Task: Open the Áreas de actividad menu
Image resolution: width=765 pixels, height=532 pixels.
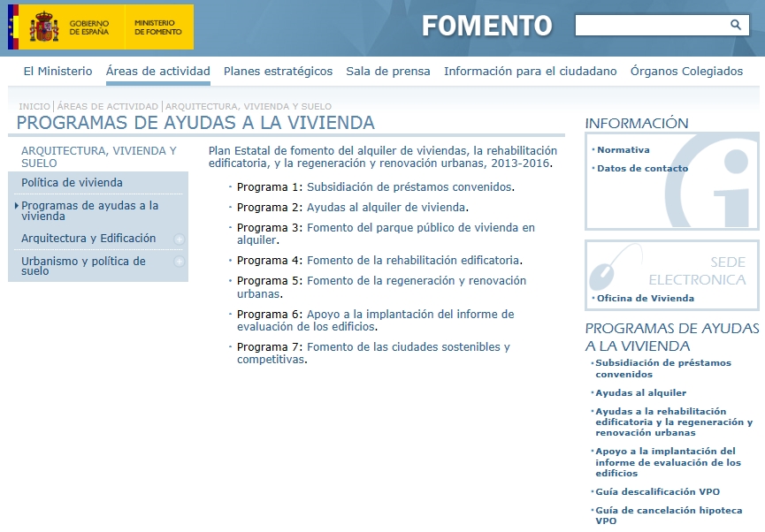Action: [x=158, y=72]
